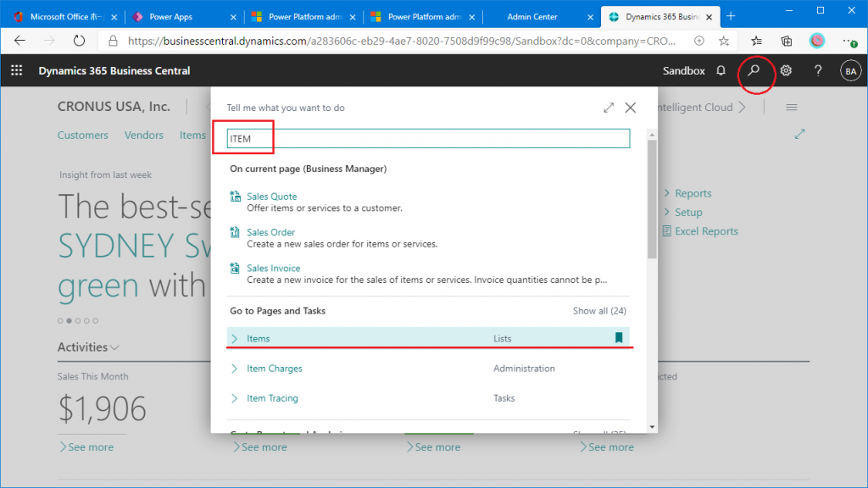Click the search input containing ITEM
Image resolution: width=868 pixels, height=488 pixels.
(x=428, y=138)
